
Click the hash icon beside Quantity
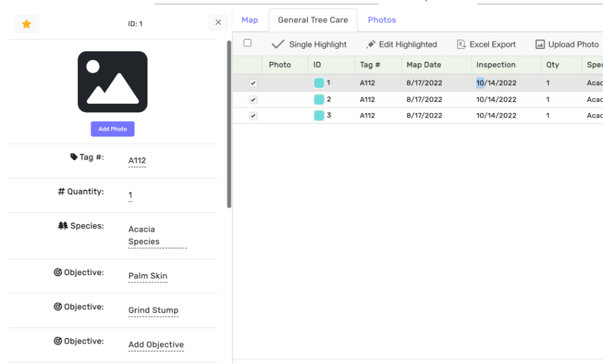click(x=61, y=192)
